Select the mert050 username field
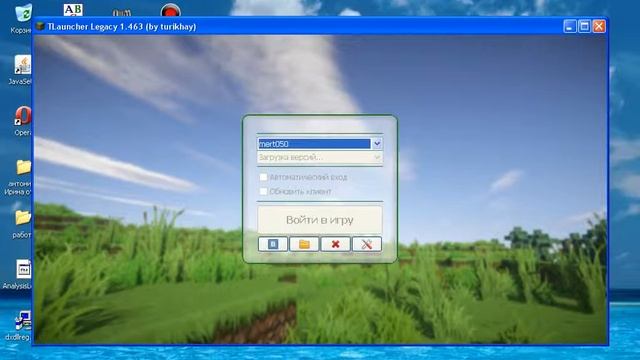This screenshot has width=640, height=360. click(314, 144)
